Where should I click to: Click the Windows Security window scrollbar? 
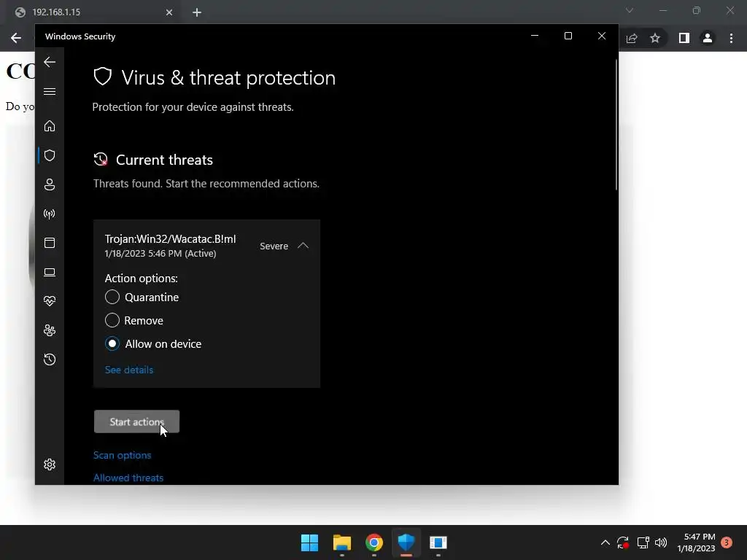[616, 125]
